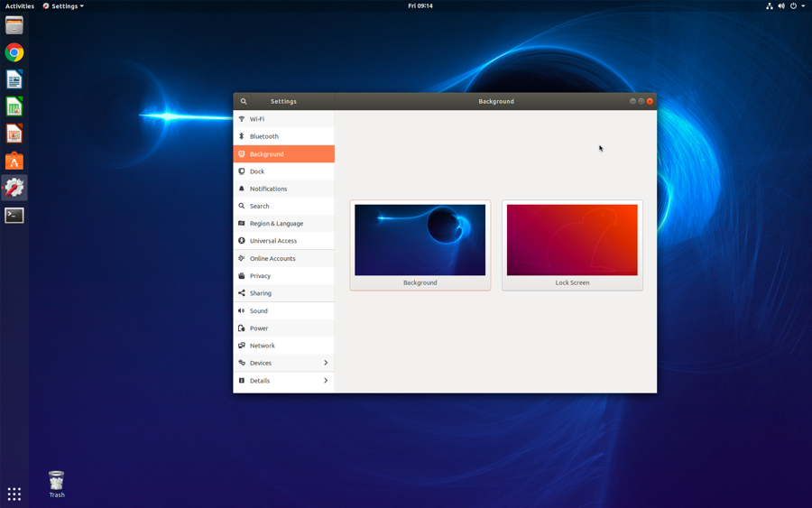Choose the Background wallpaper thumbnail
This screenshot has height=508, width=812.
point(420,245)
